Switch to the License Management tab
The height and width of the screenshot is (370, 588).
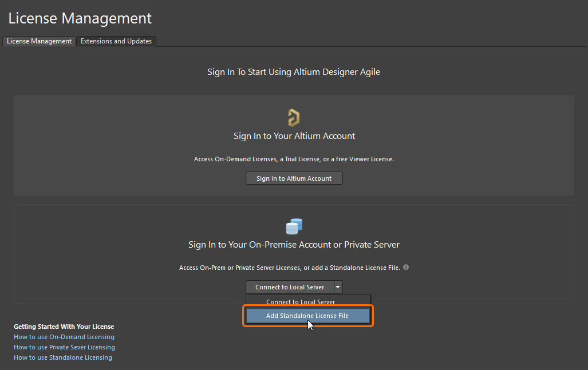point(39,41)
